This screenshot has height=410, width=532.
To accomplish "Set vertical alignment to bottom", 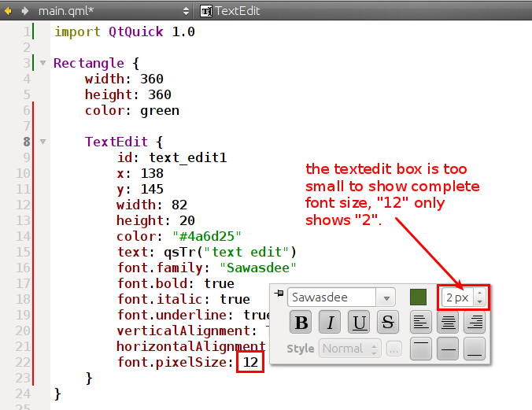I will tap(474, 348).
